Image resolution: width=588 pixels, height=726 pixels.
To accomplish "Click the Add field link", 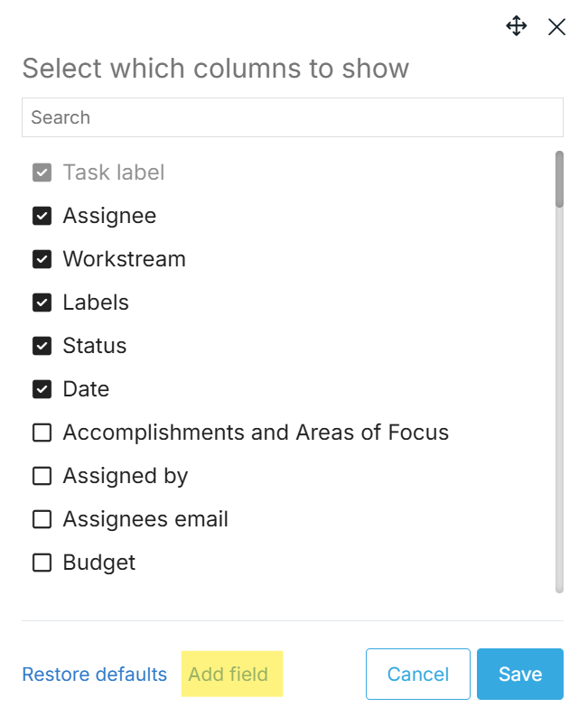I will pos(229,675).
